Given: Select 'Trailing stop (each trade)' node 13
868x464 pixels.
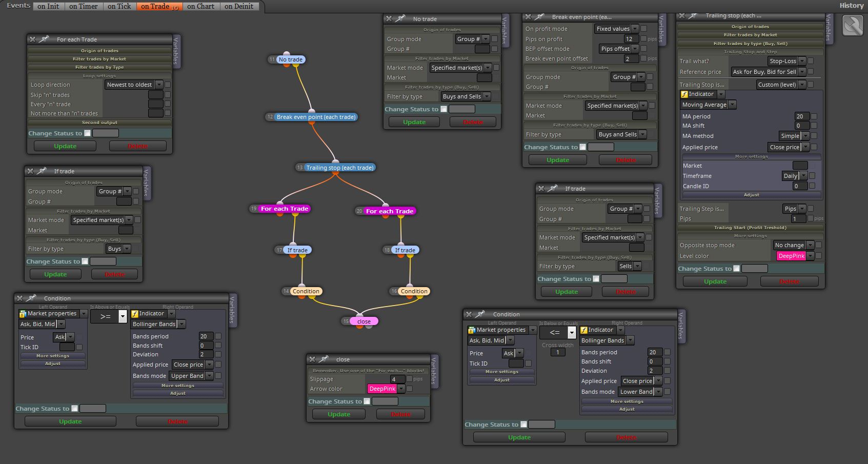Looking at the screenshot, I should point(340,168).
